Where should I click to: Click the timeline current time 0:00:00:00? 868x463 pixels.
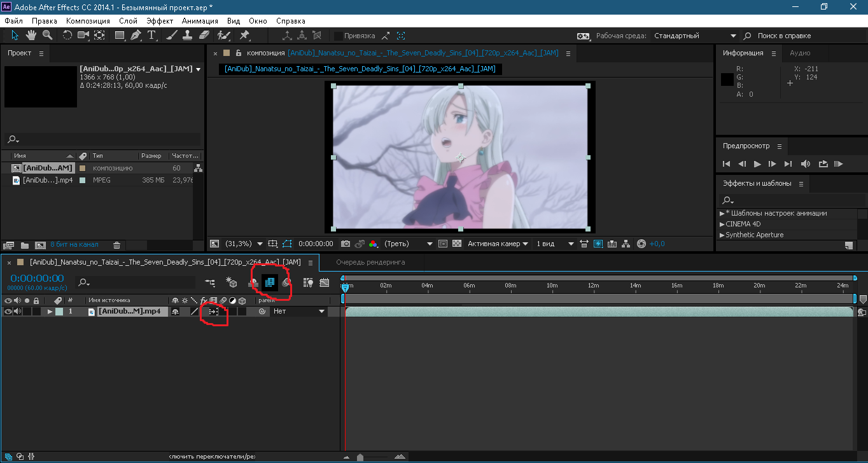(x=37, y=278)
